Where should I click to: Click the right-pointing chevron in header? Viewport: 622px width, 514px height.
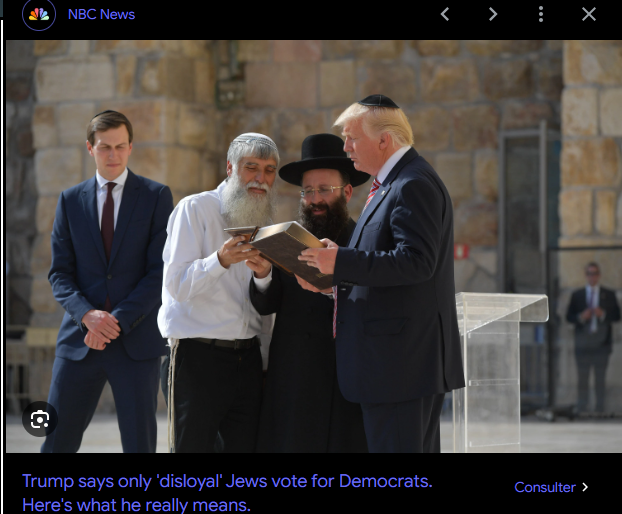coord(493,14)
